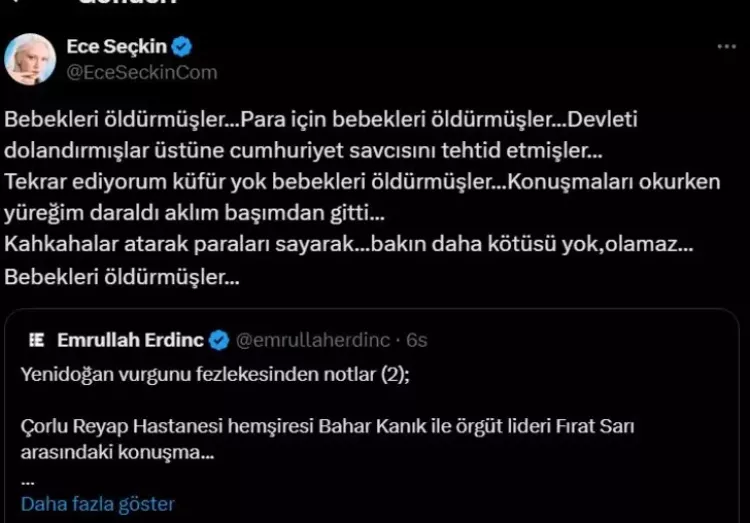
Task: Click the yüreğim daraldı aklım başımdan gitti line
Action: [x=194, y=213]
